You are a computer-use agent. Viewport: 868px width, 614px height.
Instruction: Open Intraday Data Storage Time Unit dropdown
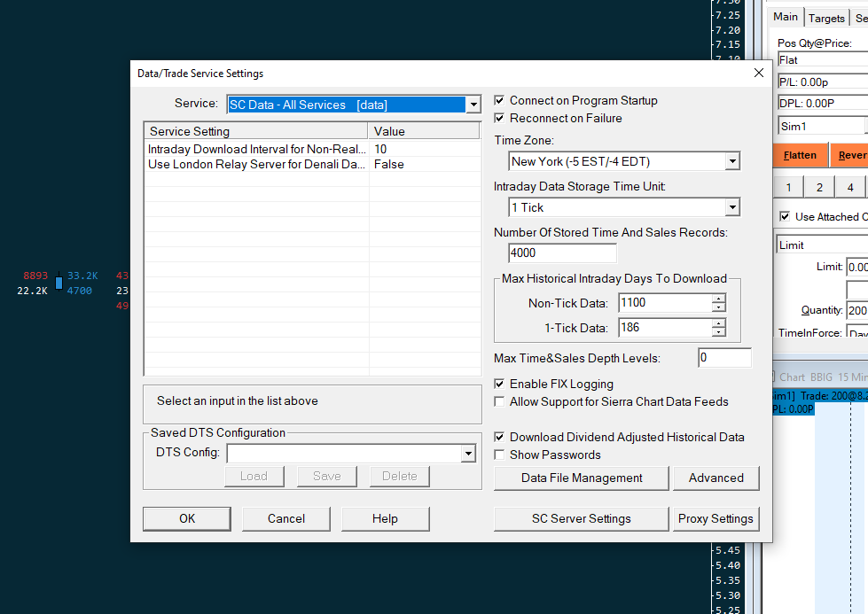click(x=732, y=207)
